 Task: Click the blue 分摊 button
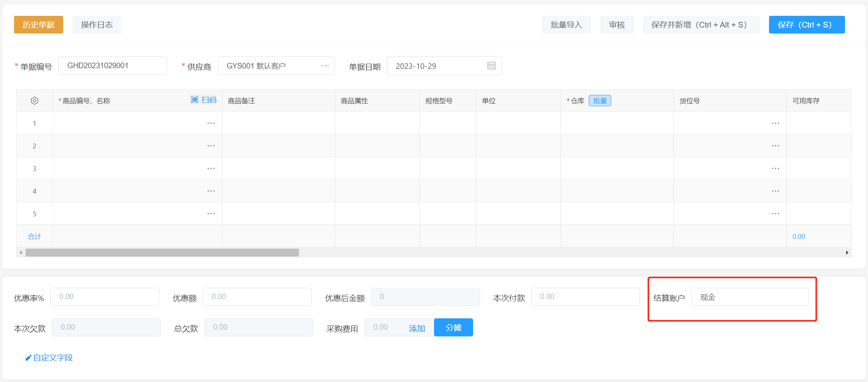[454, 327]
